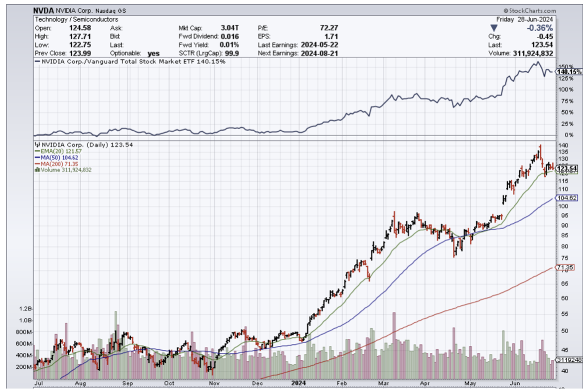Click the NVIDIA Corp./Vanguard Total Stock Market ETF label
The image size is (588, 392).
(x=119, y=62)
